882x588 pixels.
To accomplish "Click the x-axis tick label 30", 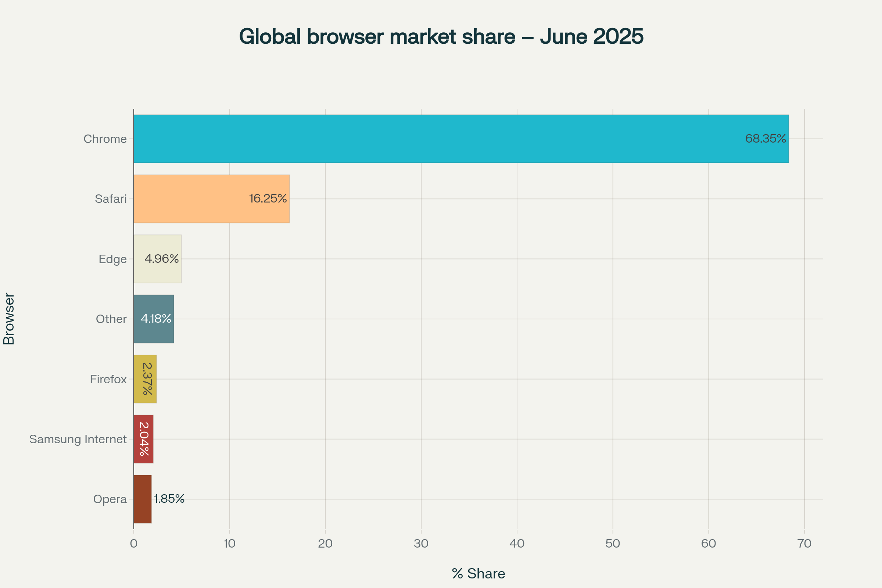I will [421, 544].
